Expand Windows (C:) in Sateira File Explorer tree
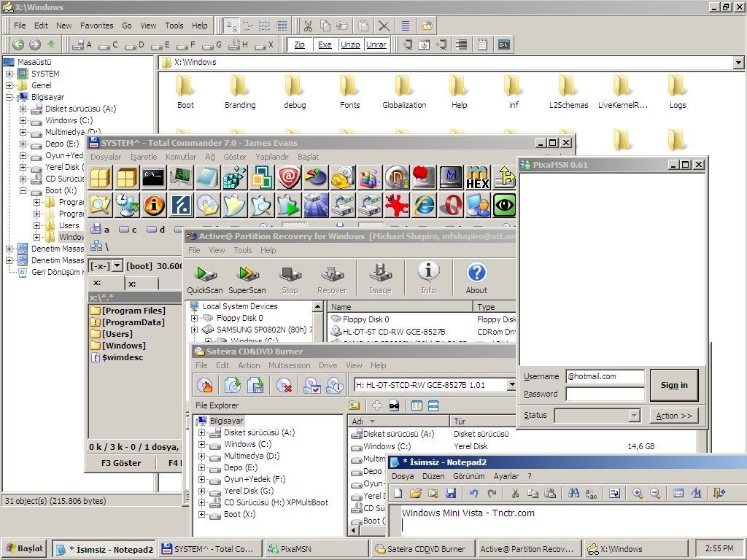 202,444
